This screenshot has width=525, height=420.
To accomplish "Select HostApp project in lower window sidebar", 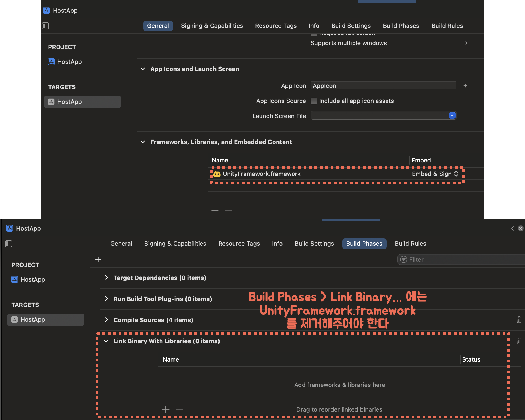I will 28,279.
